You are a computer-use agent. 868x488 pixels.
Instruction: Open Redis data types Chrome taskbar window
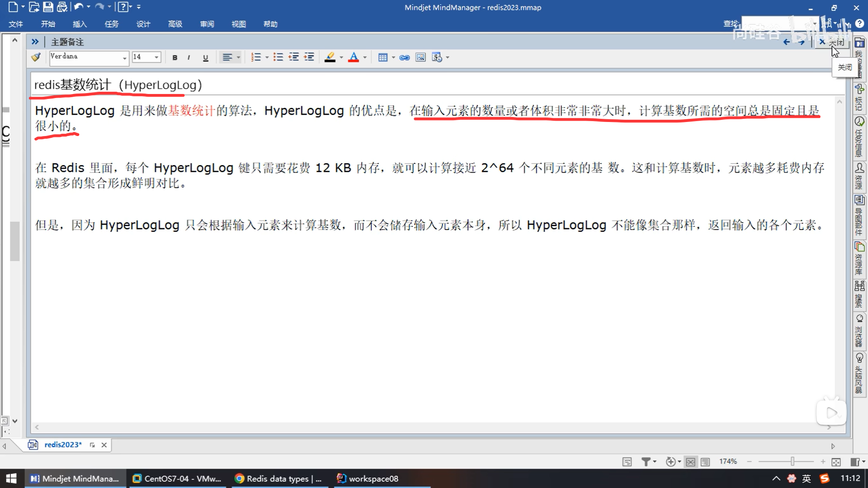278,479
